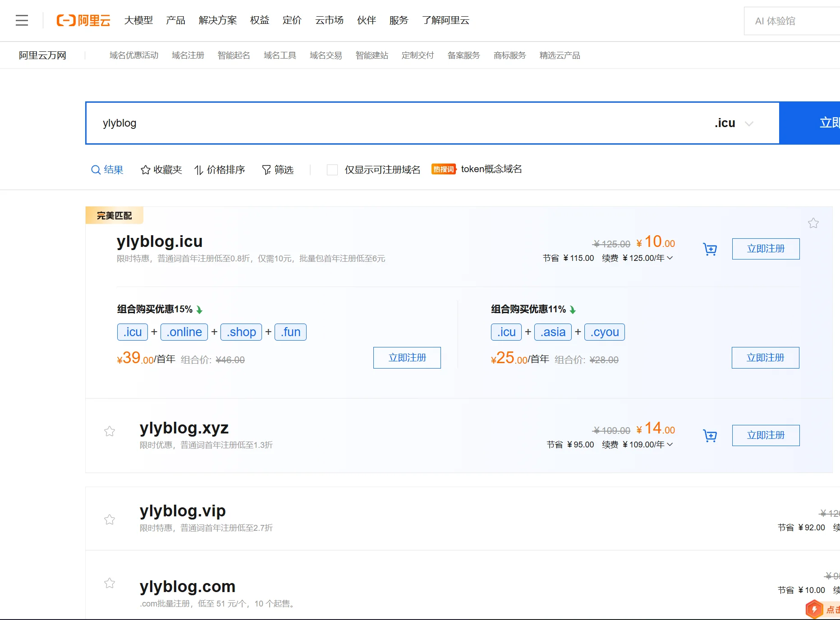Click the Aliyun logo
Viewport: 840px width, 620px height.
point(83,20)
